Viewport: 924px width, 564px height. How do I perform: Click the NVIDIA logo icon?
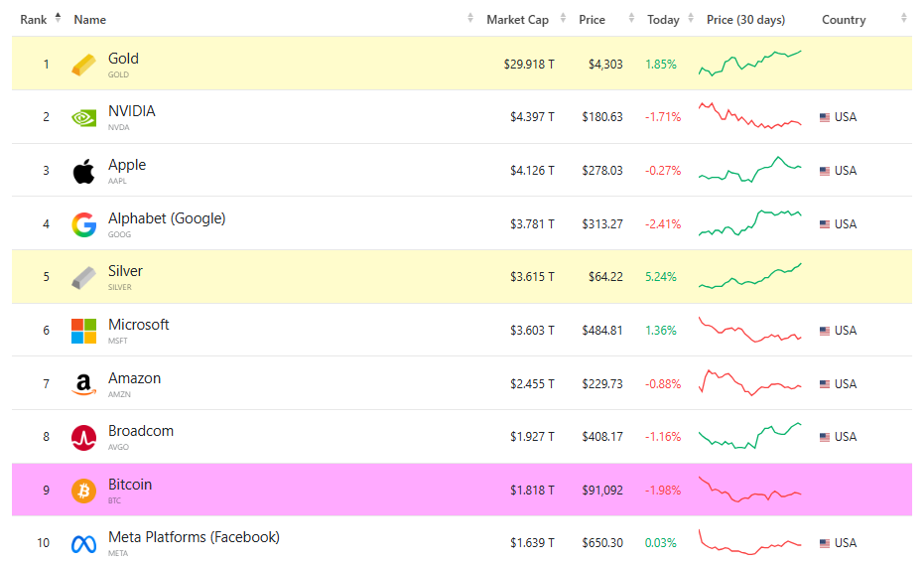[x=84, y=117]
